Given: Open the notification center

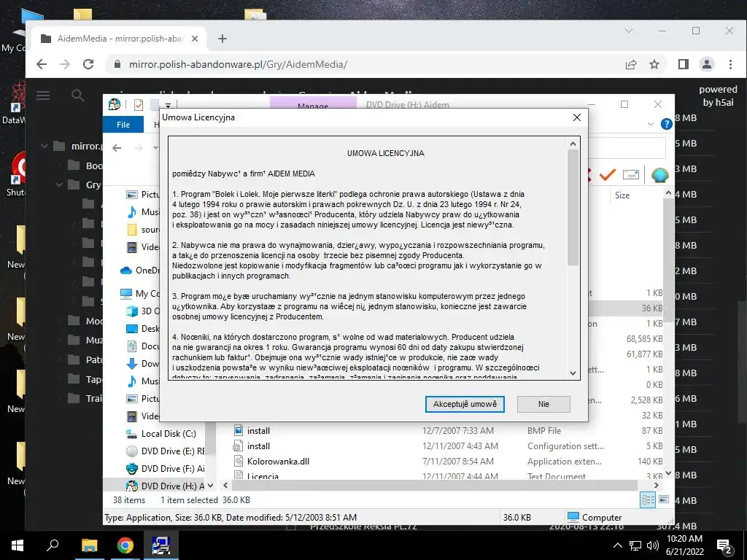Looking at the screenshot, I should click(x=725, y=546).
